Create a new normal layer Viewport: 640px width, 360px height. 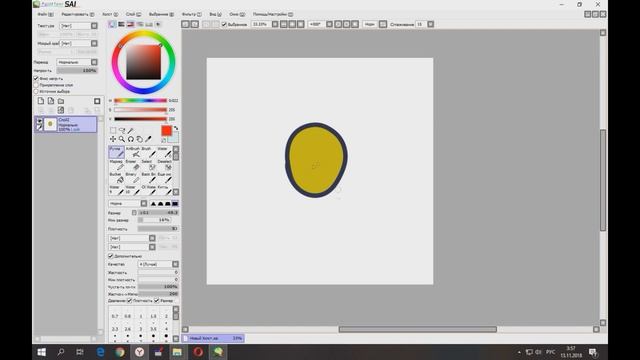point(41,101)
